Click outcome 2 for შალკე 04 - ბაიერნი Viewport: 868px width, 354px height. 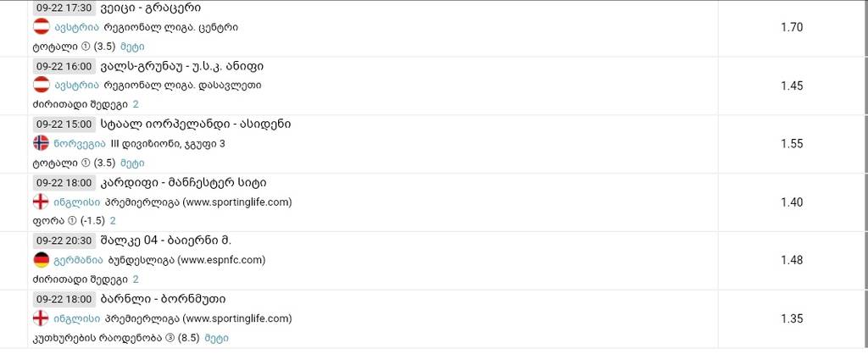[x=136, y=279]
